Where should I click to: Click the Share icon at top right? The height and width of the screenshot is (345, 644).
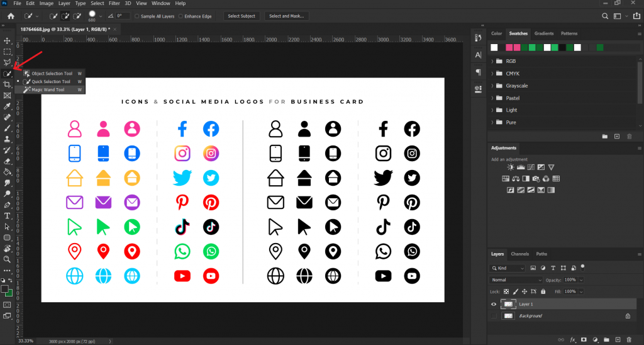point(637,16)
